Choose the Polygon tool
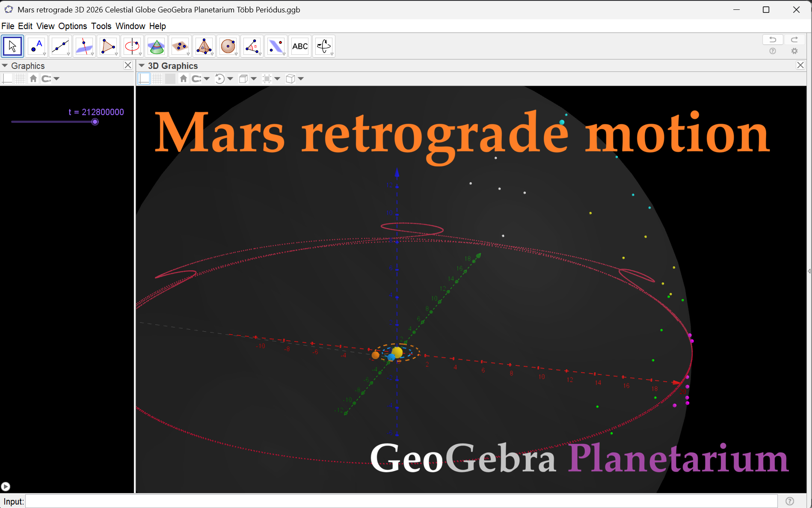Image resolution: width=812 pixels, height=508 pixels. click(108, 46)
